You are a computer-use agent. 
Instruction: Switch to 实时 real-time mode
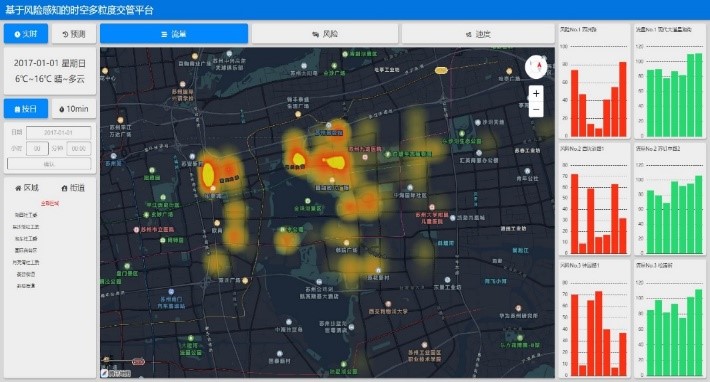coord(26,34)
